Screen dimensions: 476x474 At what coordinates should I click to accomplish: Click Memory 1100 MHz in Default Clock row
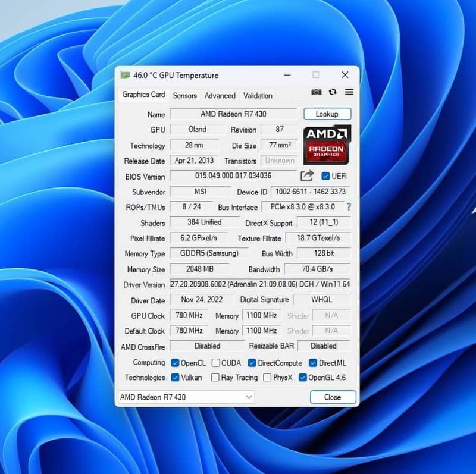[261, 331]
